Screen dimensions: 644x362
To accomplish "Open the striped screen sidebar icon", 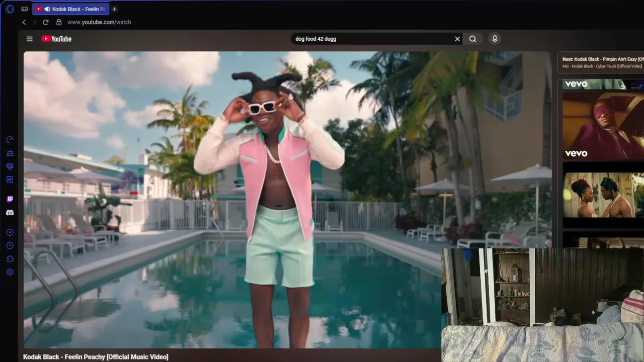I will (10, 166).
